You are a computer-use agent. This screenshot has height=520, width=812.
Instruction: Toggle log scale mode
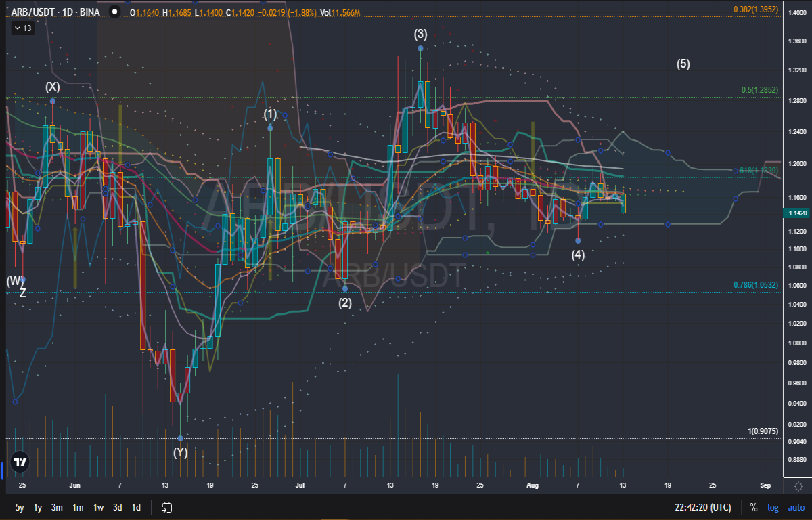coord(773,507)
